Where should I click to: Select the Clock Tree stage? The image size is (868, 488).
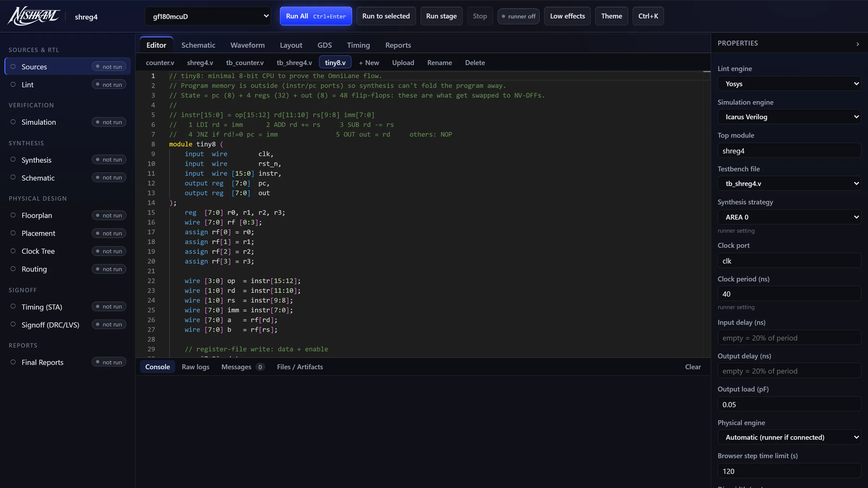tap(68, 251)
